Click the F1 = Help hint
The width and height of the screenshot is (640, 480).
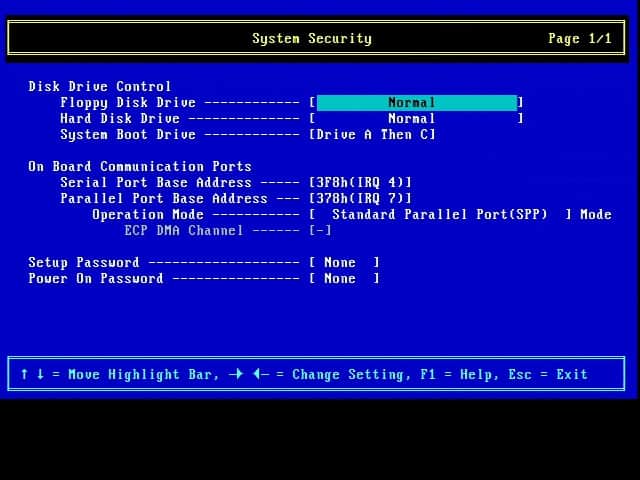pos(458,375)
